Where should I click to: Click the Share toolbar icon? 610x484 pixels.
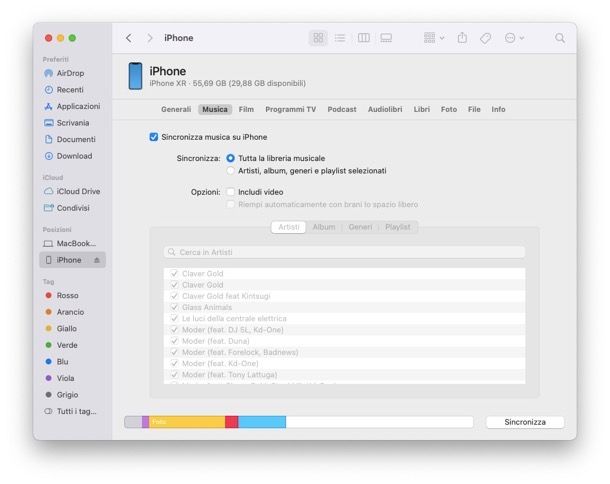point(462,38)
